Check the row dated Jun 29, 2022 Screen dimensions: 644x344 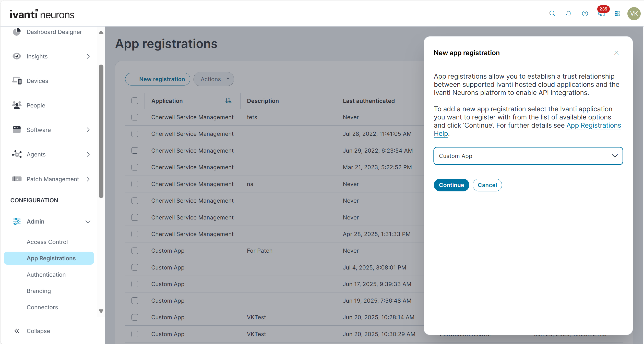(135, 151)
